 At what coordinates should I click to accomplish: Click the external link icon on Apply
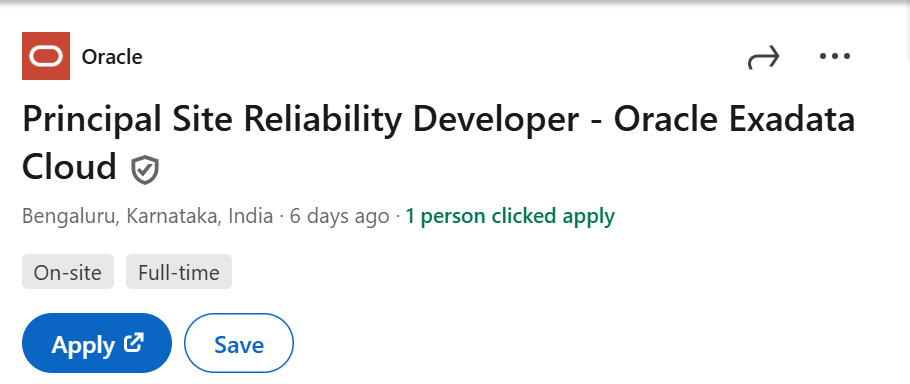click(x=133, y=342)
